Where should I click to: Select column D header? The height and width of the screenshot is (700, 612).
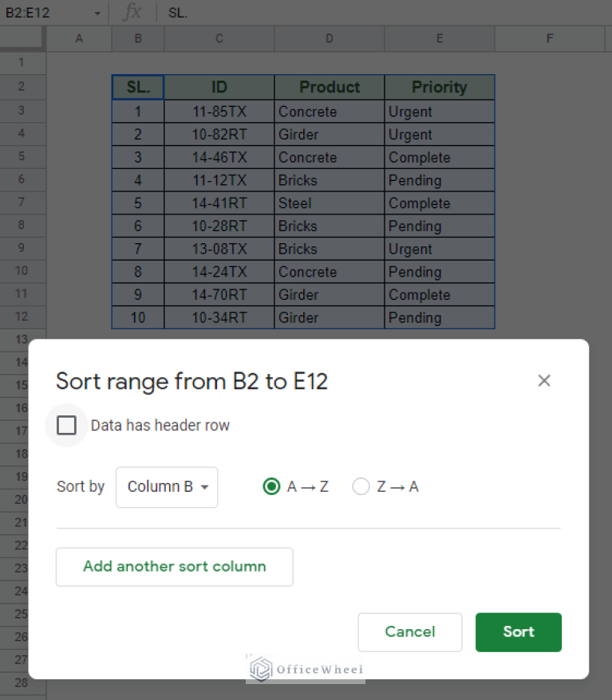[x=329, y=38]
